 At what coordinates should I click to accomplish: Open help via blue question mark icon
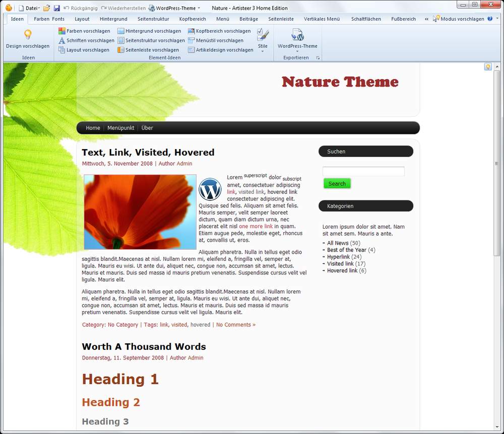point(490,19)
